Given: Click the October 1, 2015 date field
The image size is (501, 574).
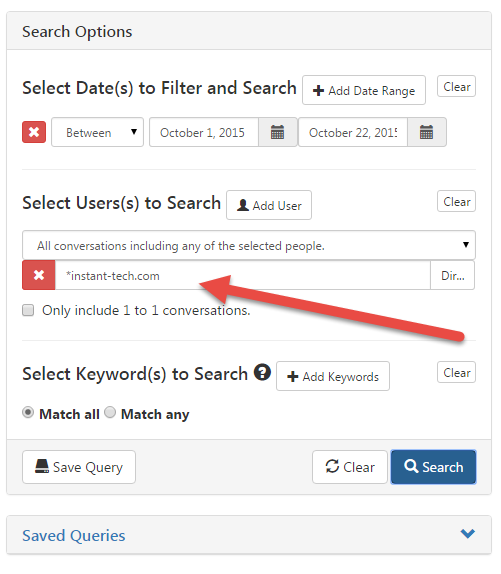Looking at the screenshot, I should (204, 132).
